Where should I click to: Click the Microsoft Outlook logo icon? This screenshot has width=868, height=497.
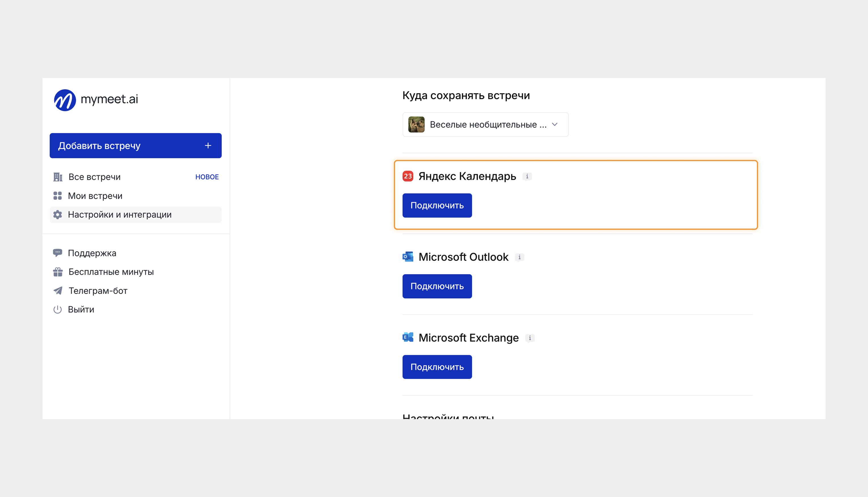[x=408, y=257]
